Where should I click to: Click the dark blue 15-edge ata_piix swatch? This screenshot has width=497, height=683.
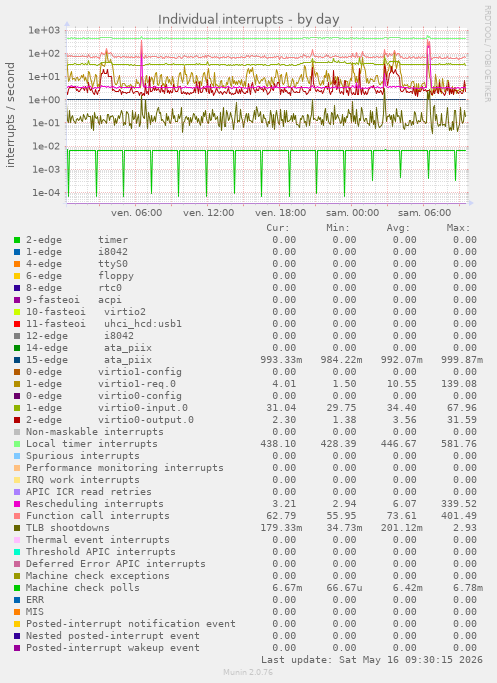(x=17, y=360)
